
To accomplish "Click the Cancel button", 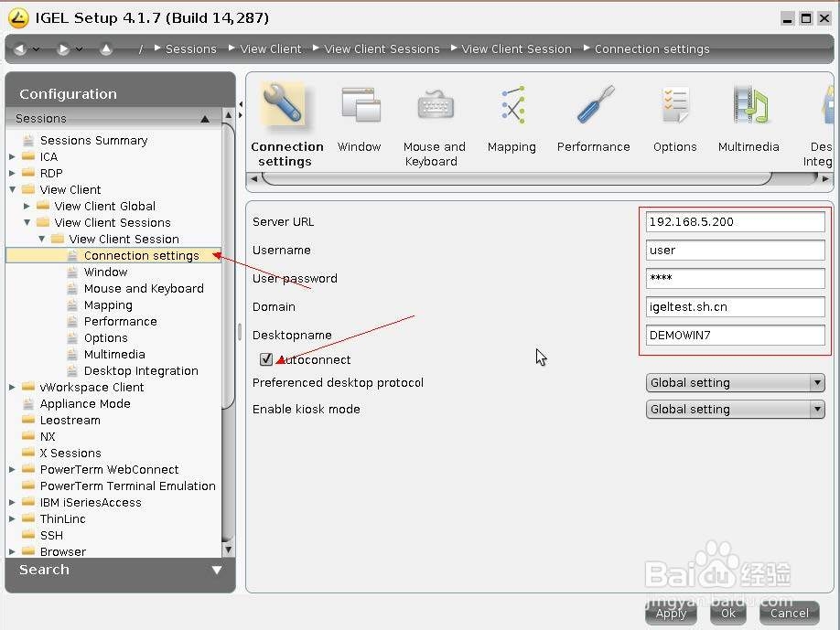I will 789,613.
